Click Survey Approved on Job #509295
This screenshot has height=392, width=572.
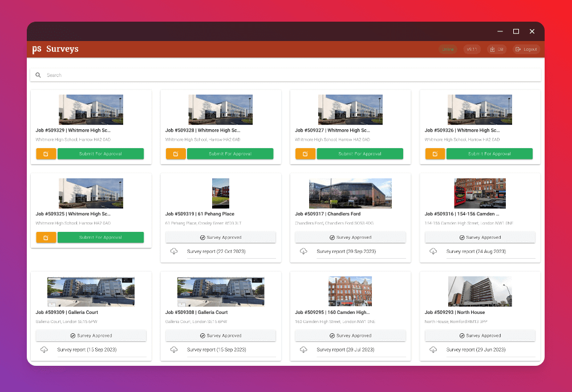coord(350,336)
